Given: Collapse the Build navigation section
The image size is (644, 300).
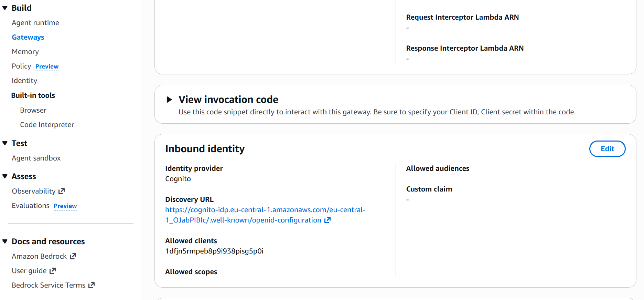Looking at the screenshot, I should pos(5,8).
